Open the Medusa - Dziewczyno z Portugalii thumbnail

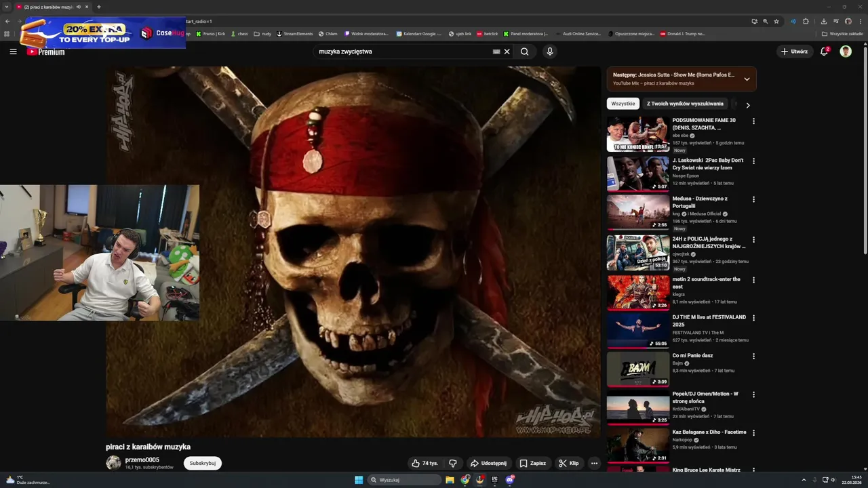[637, 213]
